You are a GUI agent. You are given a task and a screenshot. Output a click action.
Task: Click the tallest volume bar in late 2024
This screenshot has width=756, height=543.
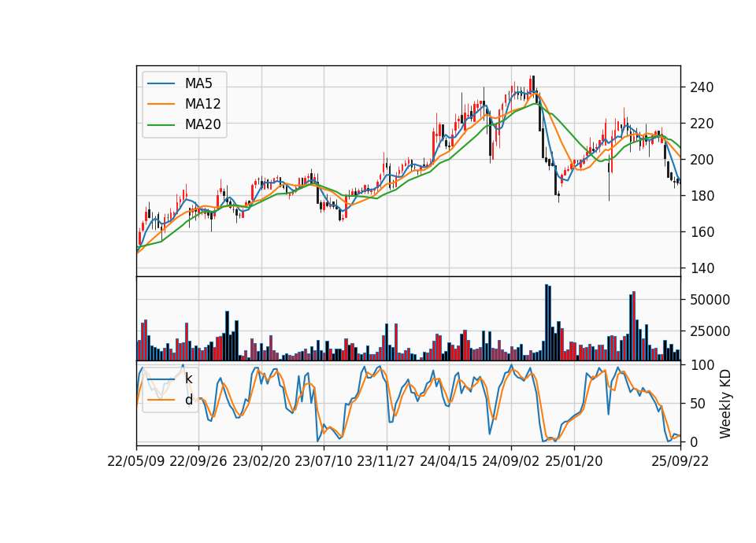[547, 323]
